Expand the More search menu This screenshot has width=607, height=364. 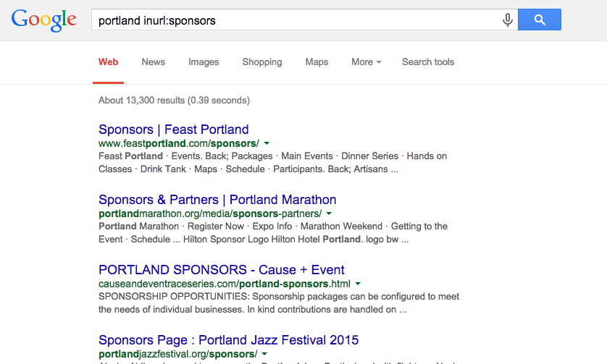tap(367, 62)
